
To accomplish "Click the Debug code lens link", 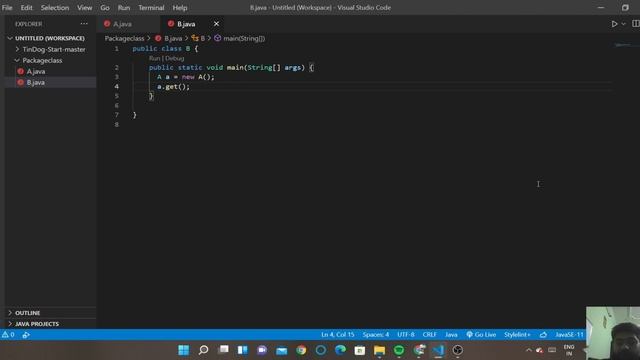I will point(175,58).
